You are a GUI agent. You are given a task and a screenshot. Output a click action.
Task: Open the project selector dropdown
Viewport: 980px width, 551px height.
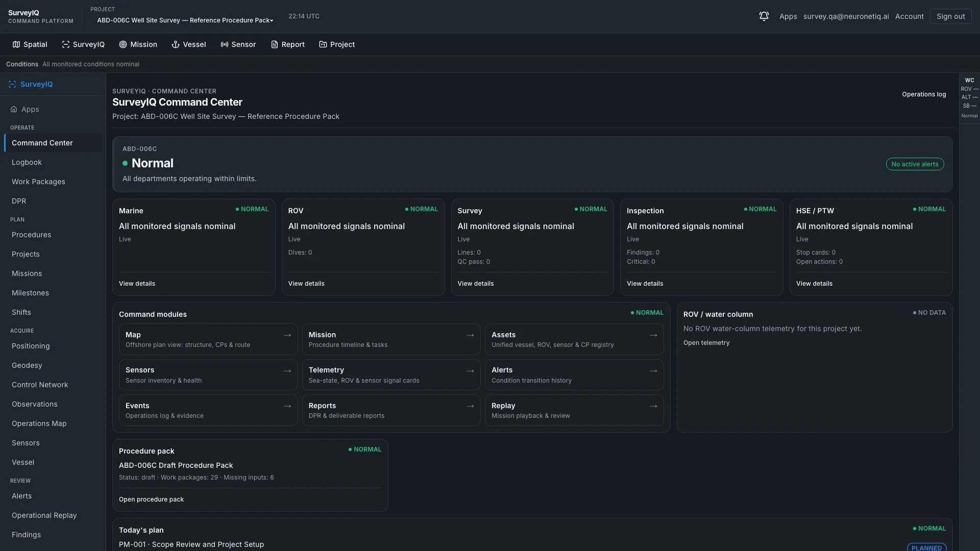185,20
